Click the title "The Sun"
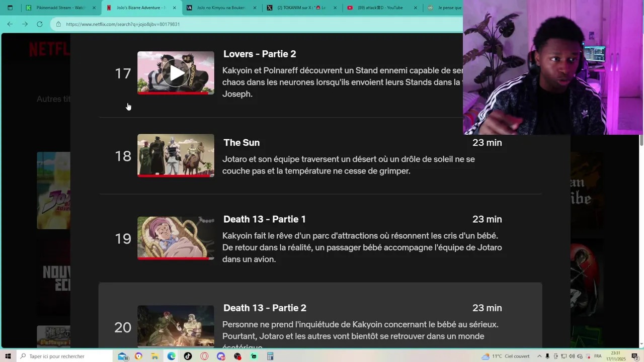 tap(242, 143)
